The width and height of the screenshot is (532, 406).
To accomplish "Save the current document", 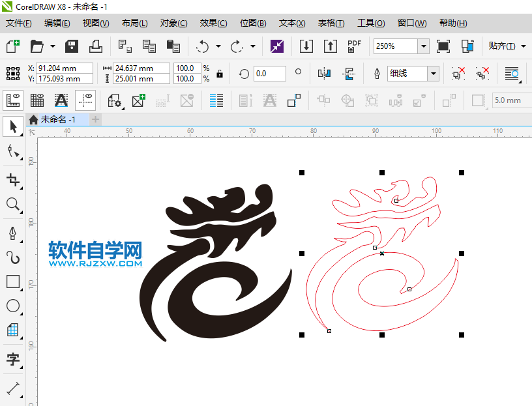I will pyautogui.click(x=71, y=46).
